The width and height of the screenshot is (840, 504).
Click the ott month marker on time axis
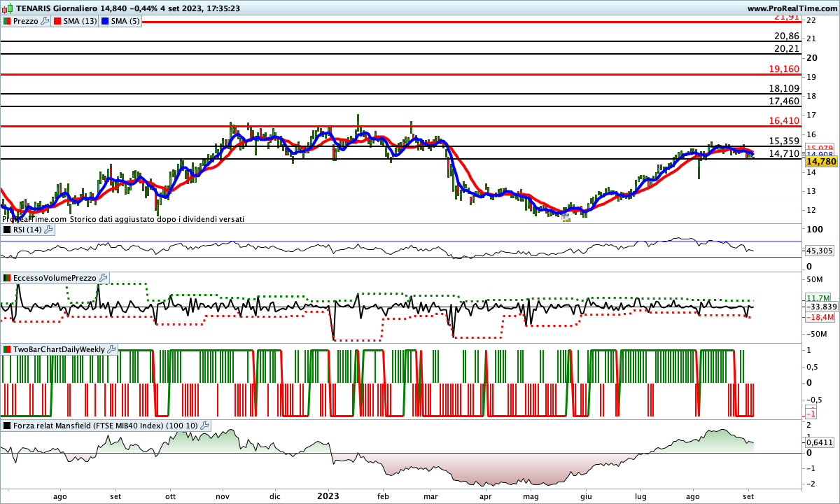[x=170, y=496]
